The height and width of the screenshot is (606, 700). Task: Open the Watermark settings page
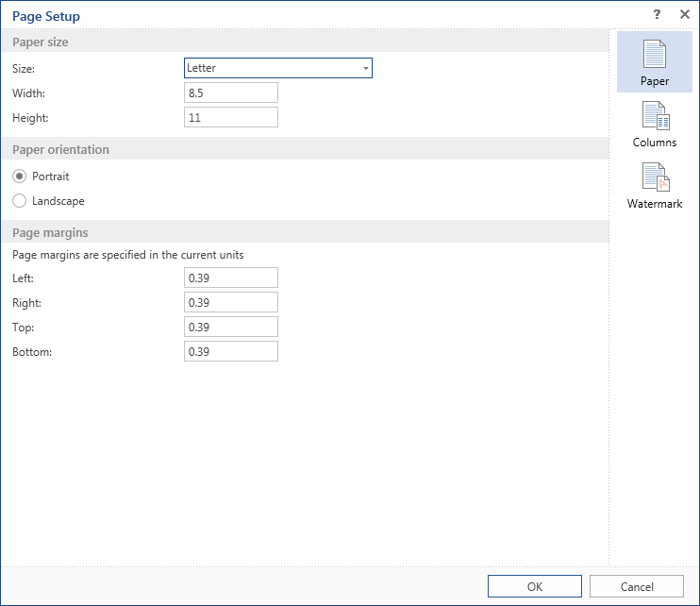(x=654, y=185)
